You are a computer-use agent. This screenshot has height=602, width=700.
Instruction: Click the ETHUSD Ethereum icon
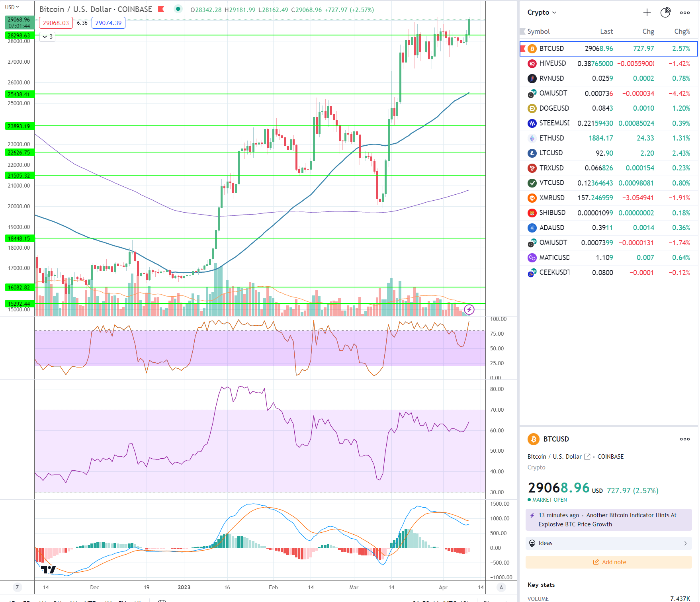(532, 138)
